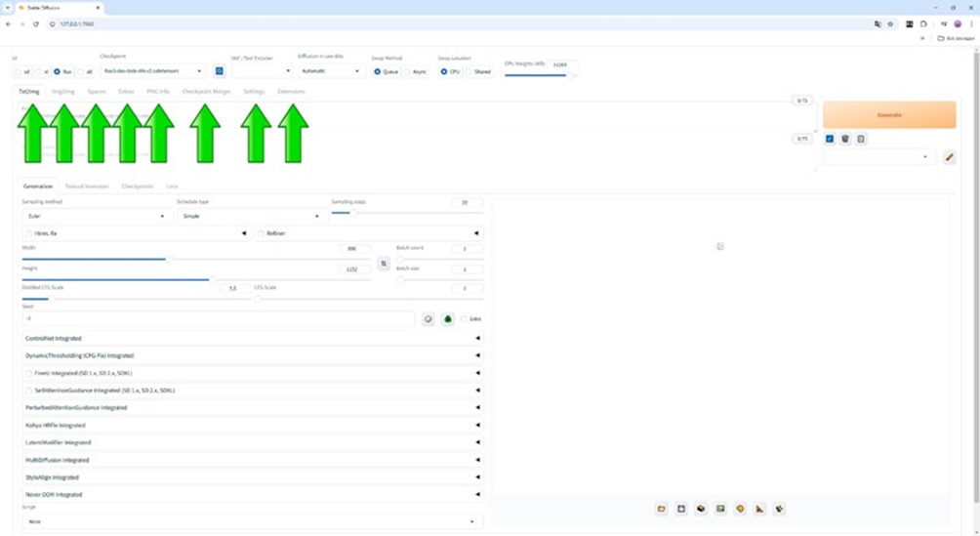Select the flux UI preset radio
Viewport: 980px width, 536px height.
[x=57, y=72]
